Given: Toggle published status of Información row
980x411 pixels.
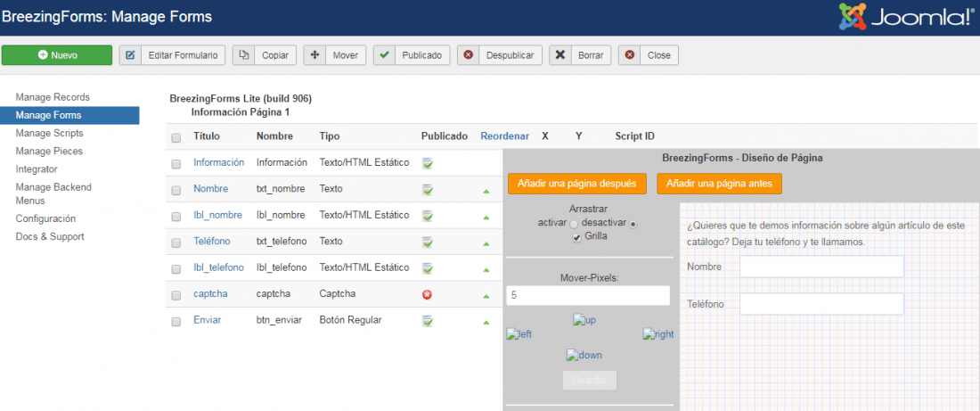Looking at the screenshot, I should (428, 163).
